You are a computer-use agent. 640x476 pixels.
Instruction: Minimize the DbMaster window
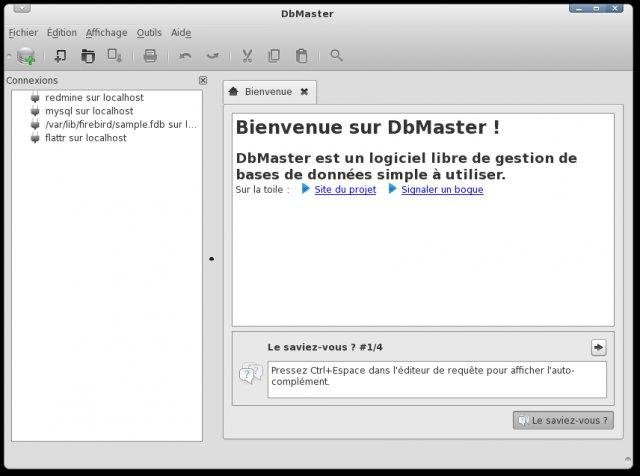click(578, 8)
